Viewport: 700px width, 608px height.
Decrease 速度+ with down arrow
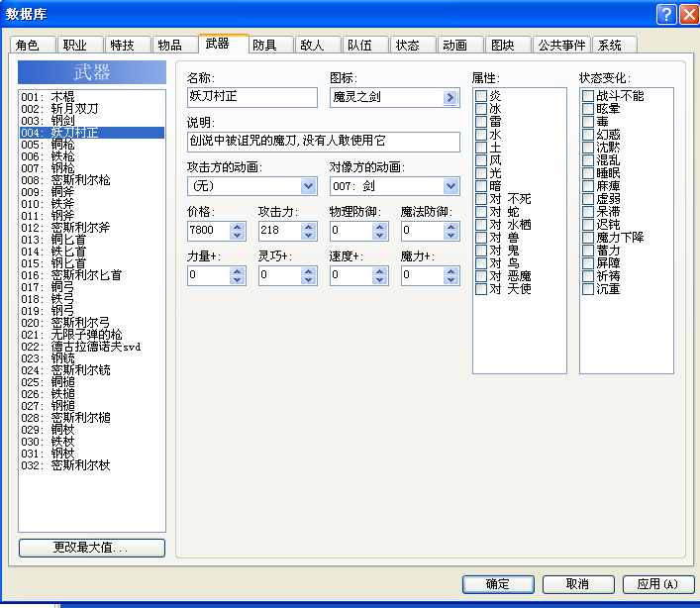point(380,280)
